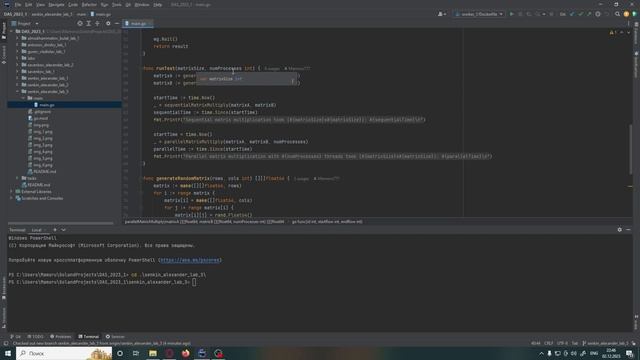Click the warnings indicator in editor
This screenshot has width=640, height=360.
612,32
